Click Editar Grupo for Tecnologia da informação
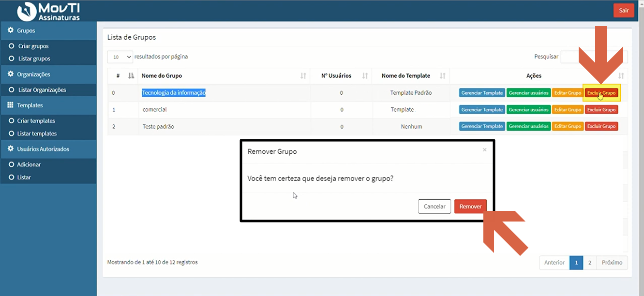The height and width of the screenshot is (296, 644). (568, 93)
